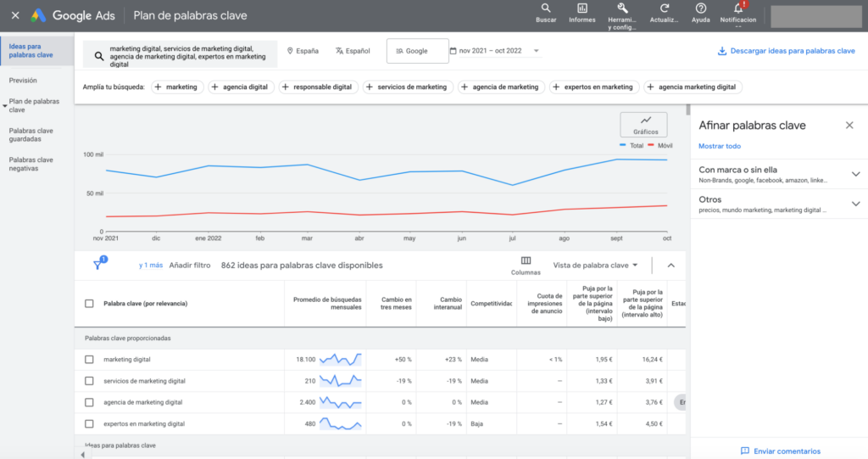Click the Actualizar refresh icon
The height and width of the screenshot is (459, 868).
664,14
